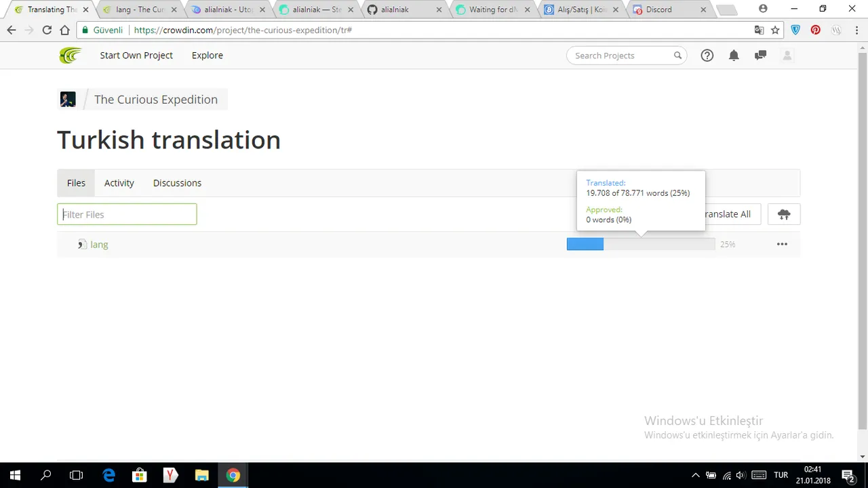This screenshot has width=868, height=488.
Task: Open the notifications bell icon
Action: (734, 56)
